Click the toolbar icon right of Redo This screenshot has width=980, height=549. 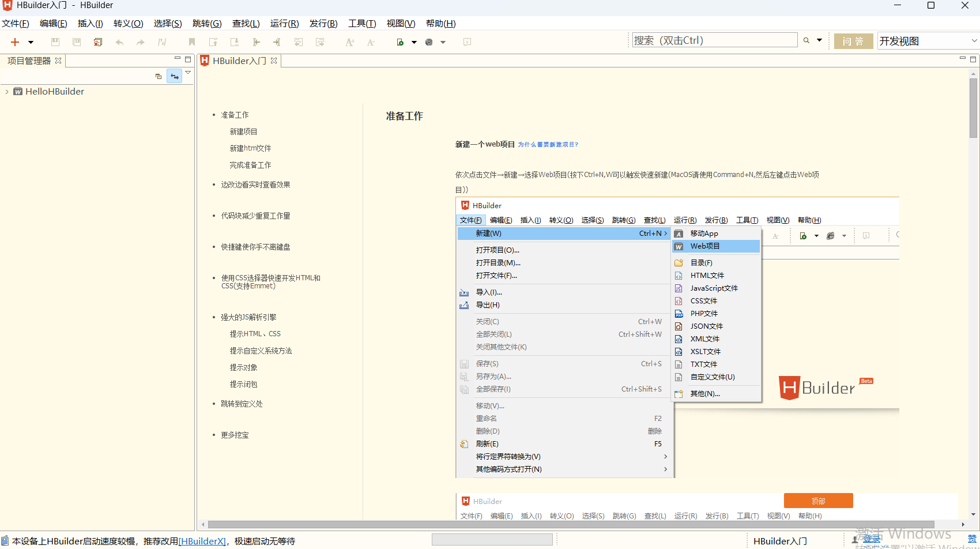(x=162, y=42)
